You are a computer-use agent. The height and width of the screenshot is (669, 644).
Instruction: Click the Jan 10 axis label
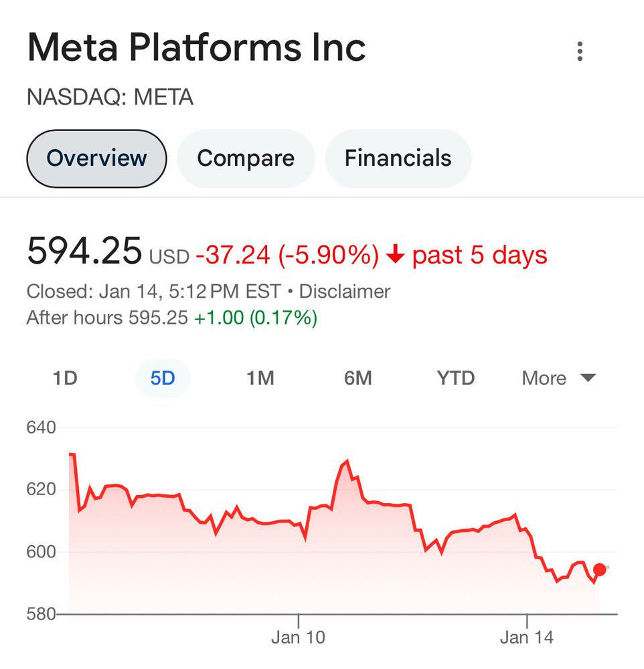299,637
